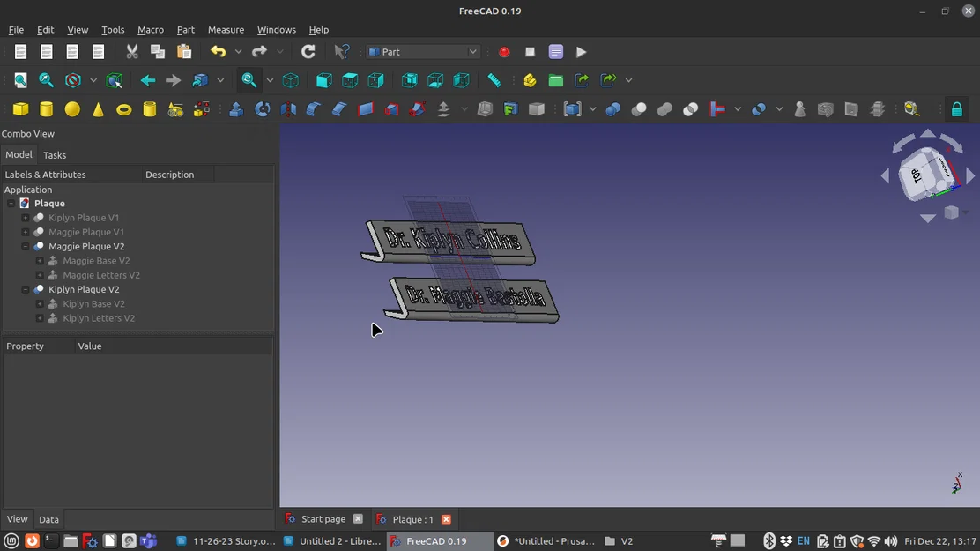Toggle the bounding box selection icon
The width and height of the screenshot is (980, 551).
tap(115, 80)
